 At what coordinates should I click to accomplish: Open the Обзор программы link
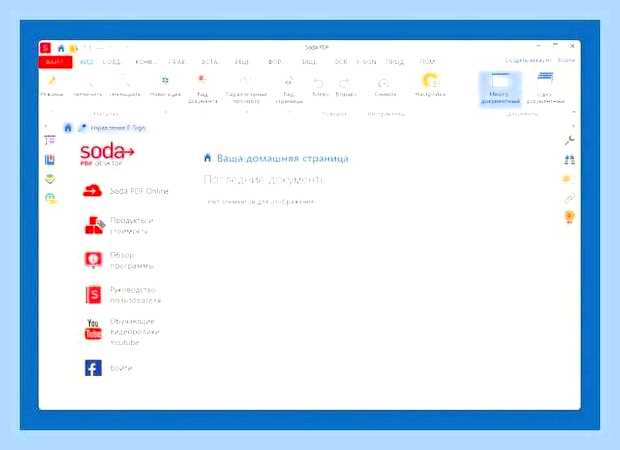[131, 261]
